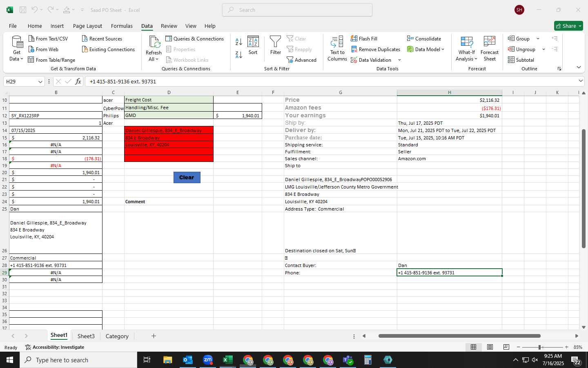Image resolution: width=588 pixels, height=368 pixels.
Task: Zoom in with plus button
Action: click(567, 347)
